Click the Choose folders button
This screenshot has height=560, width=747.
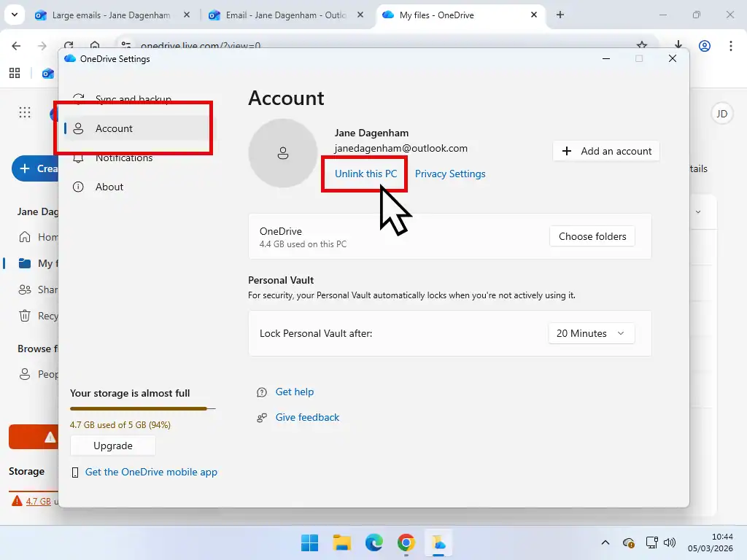(592, 236)
